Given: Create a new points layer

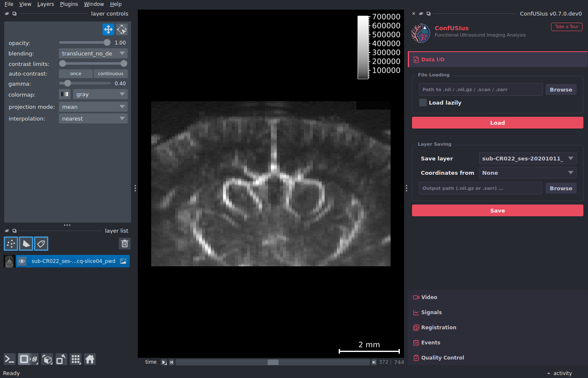Looking at the screenshot, I should (11, 244).
